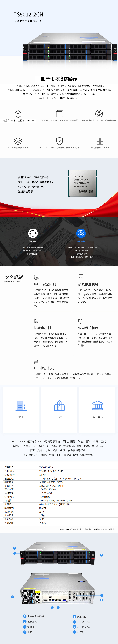Screen dimensions: 118x644
Task: Click the white sync circle icon above 数据备份
Action: [x=33, y=233]
